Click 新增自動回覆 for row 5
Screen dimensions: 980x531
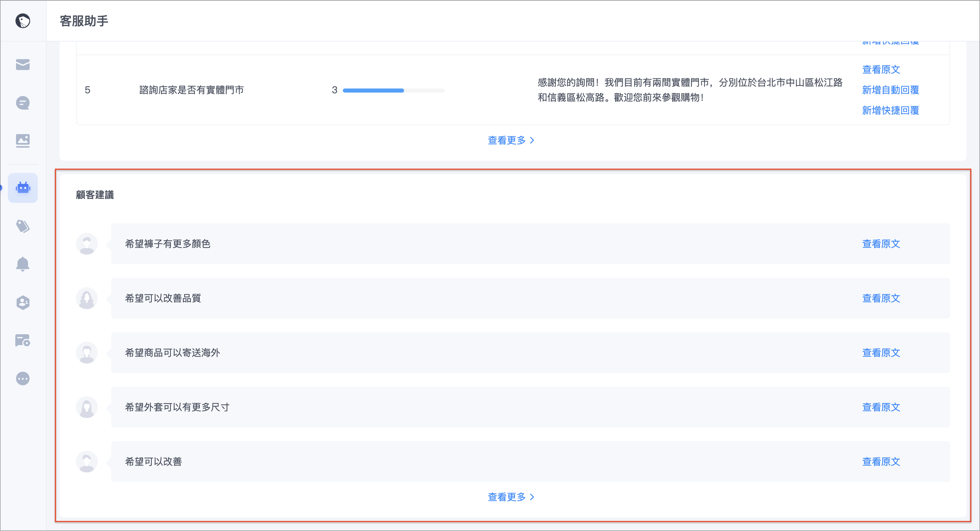(x=890, y=90)
